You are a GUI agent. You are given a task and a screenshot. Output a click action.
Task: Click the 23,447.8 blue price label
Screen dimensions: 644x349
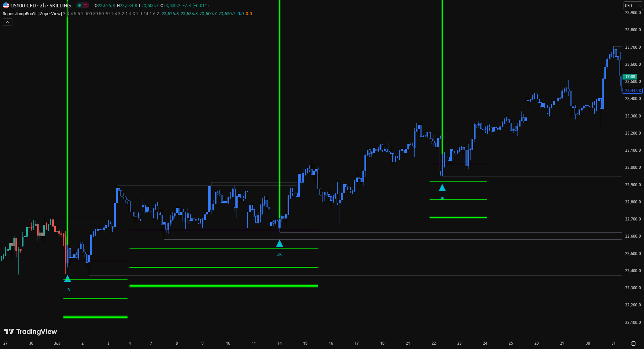click(x=633, y=91)
